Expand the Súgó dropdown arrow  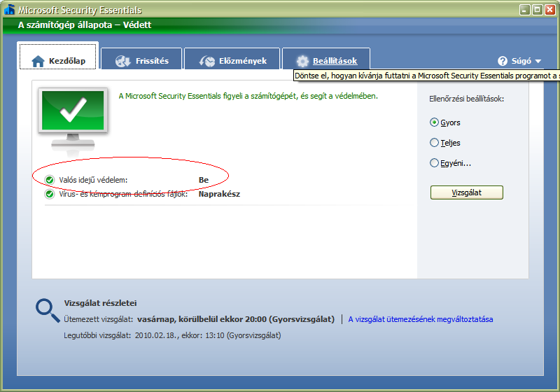pos(538,62)
